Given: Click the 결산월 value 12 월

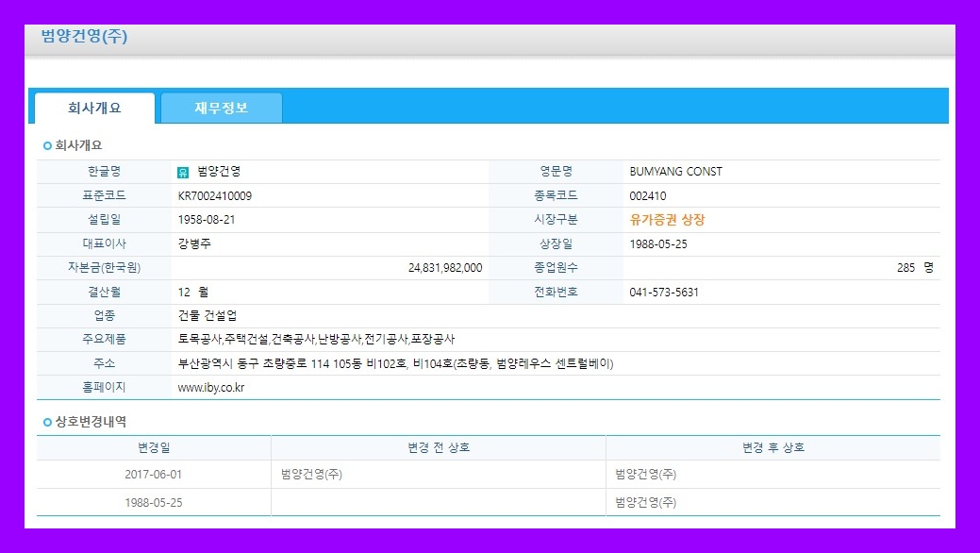Looking at the screenshot, I should tap(193, 293).
